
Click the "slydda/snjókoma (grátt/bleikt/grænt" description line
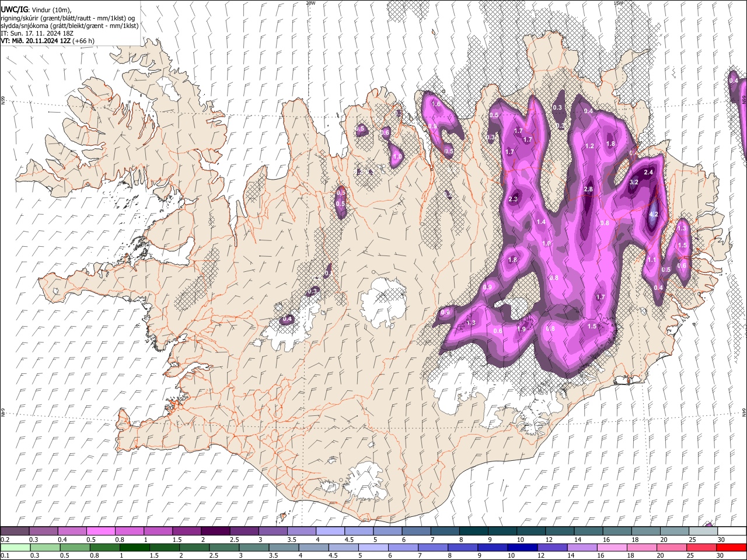click(x=69, y=25)
